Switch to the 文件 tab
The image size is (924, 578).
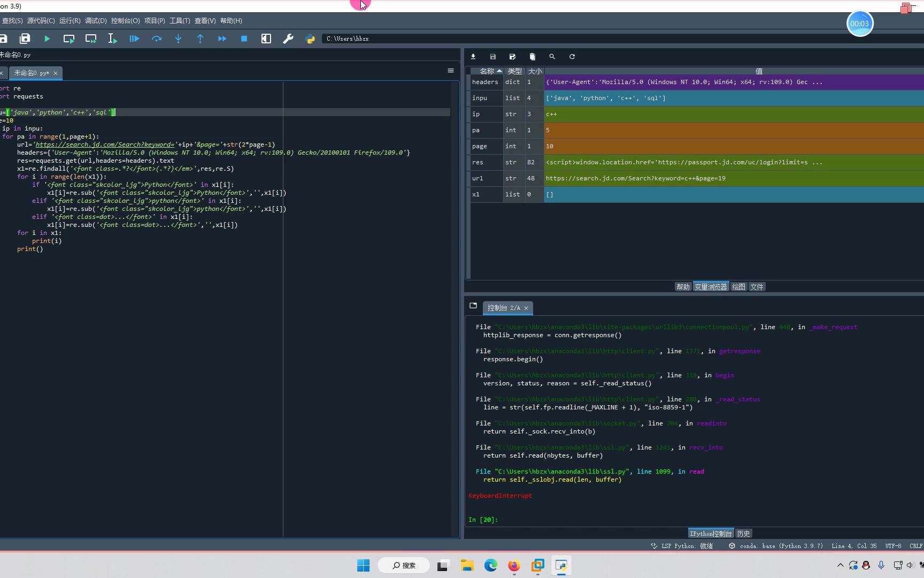tap(757, 287)
